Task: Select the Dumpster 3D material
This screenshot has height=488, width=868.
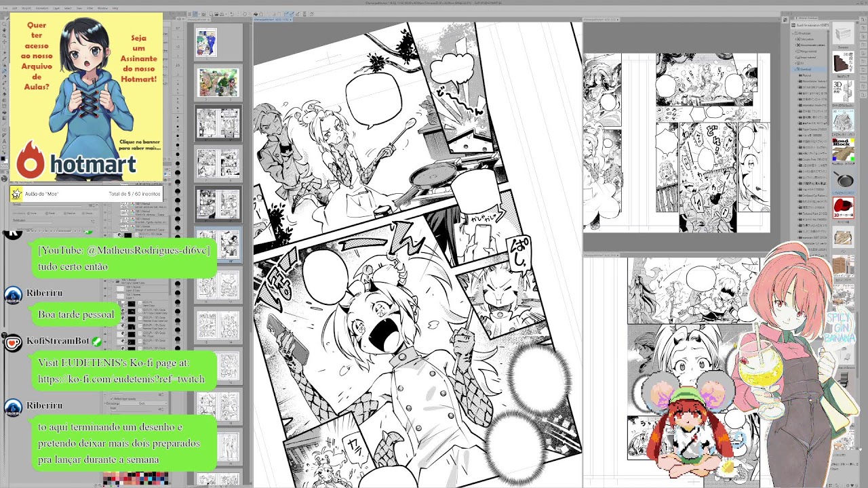Action: pyautogui.click(x=843, y=33)
